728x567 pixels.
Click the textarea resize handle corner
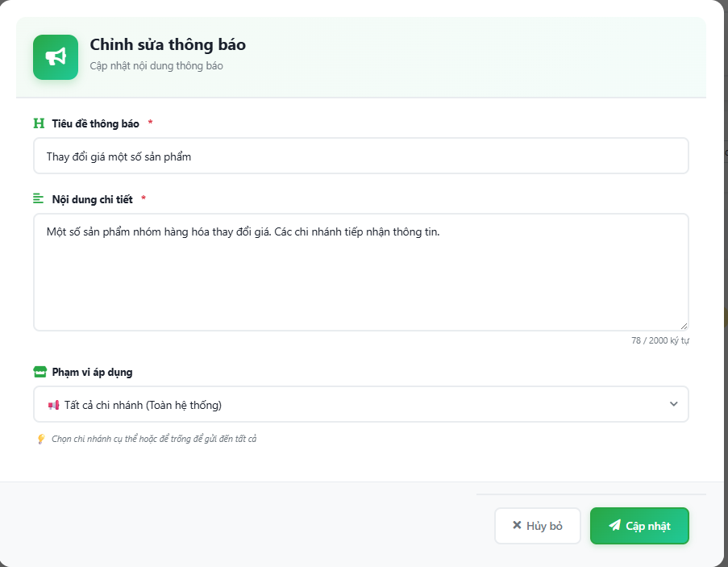click(x=684, y=326)
